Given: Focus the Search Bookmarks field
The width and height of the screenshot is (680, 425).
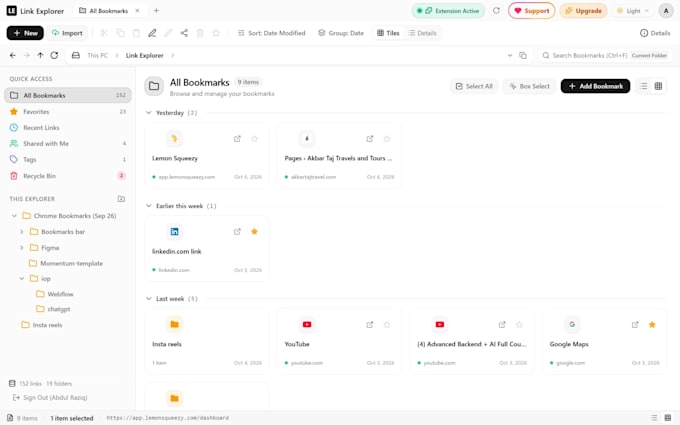Looking at the screenshot, I should [605, 56].
